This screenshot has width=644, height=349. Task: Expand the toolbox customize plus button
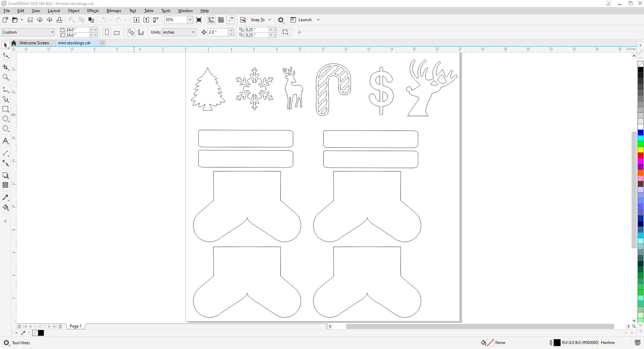[x=5, y=221]
